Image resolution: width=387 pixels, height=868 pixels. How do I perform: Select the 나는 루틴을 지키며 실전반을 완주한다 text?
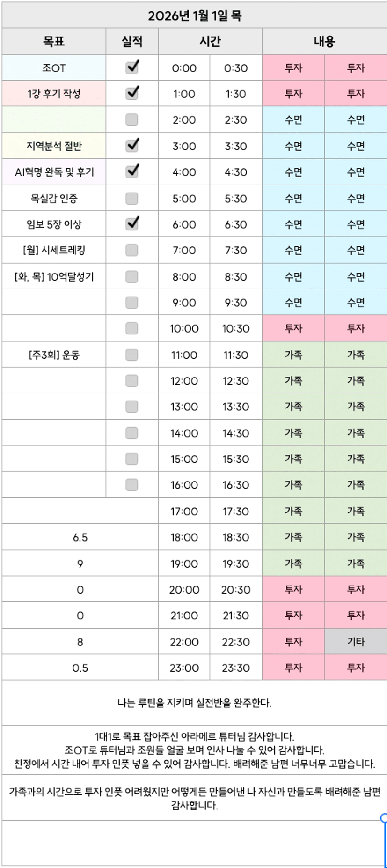click(194, 703)
